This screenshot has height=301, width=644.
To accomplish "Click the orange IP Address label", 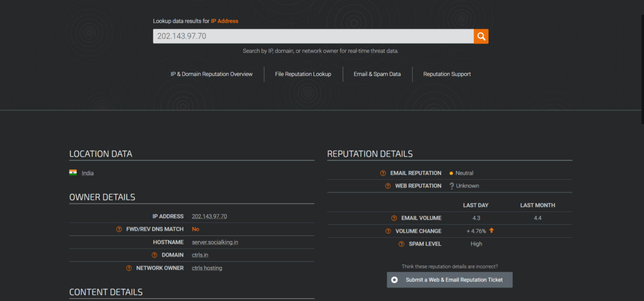I will (225, 21).
